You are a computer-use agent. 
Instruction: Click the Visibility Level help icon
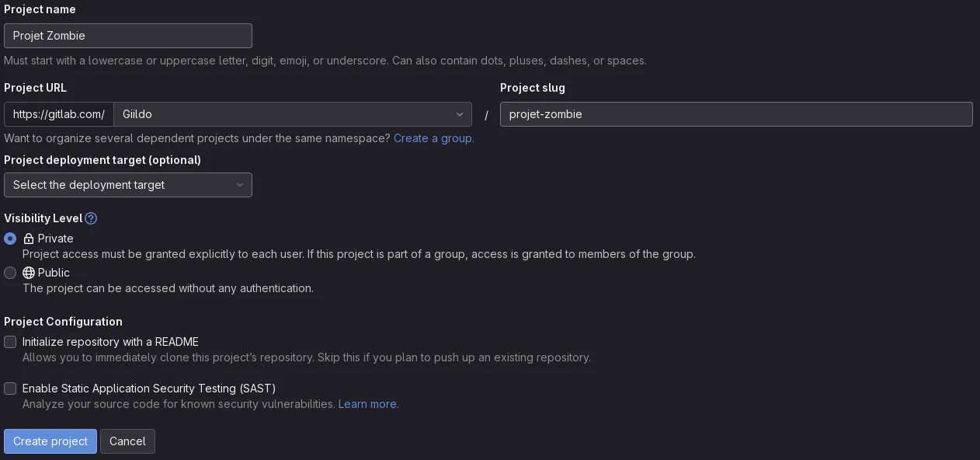click(x=91, y=218)
